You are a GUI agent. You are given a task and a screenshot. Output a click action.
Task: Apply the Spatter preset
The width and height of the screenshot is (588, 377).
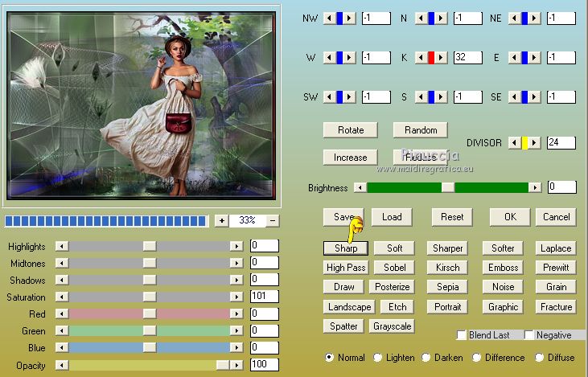(343, 326)
